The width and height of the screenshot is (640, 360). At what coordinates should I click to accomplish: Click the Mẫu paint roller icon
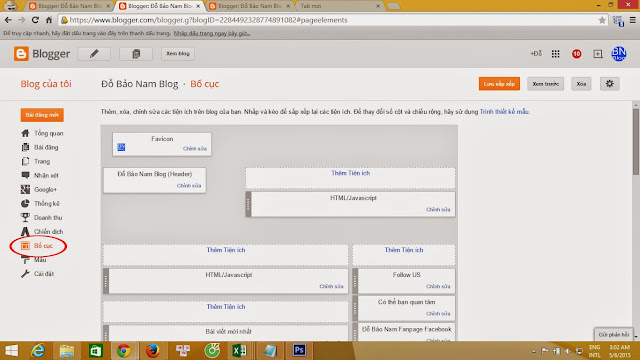tap(25, 260)
